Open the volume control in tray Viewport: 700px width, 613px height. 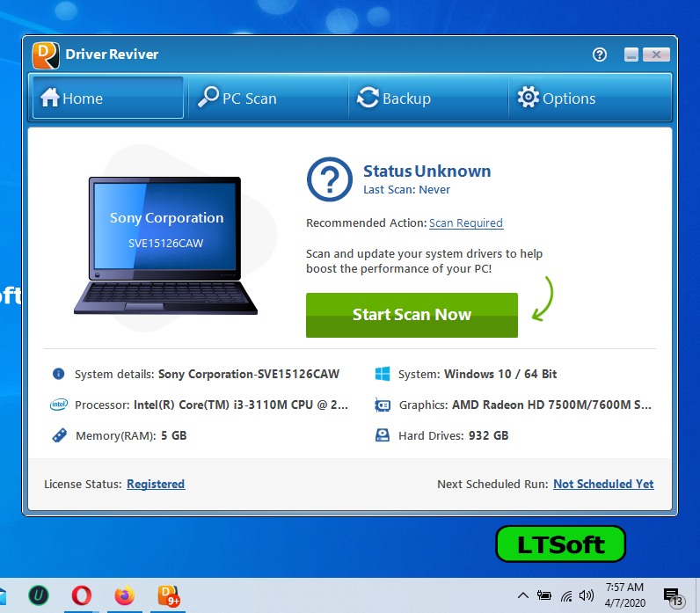[x=587, y=595]
